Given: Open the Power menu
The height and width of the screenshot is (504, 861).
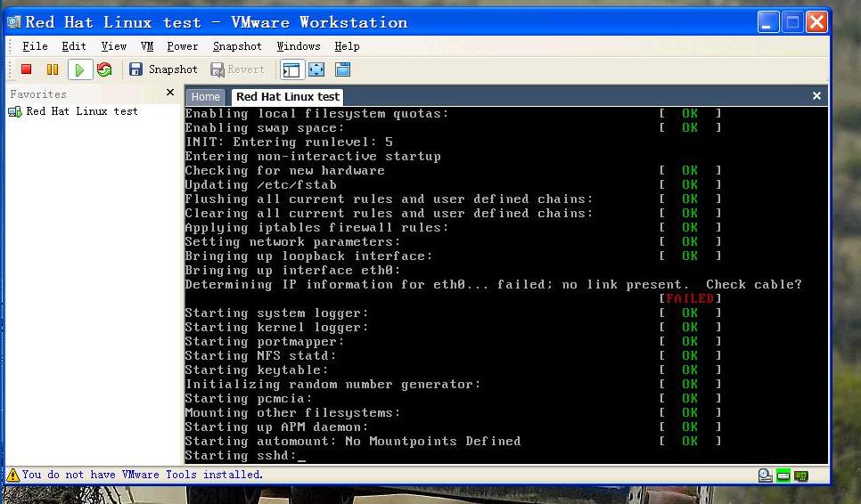Looking at the screenshot, I should click(x=183, y=46).
